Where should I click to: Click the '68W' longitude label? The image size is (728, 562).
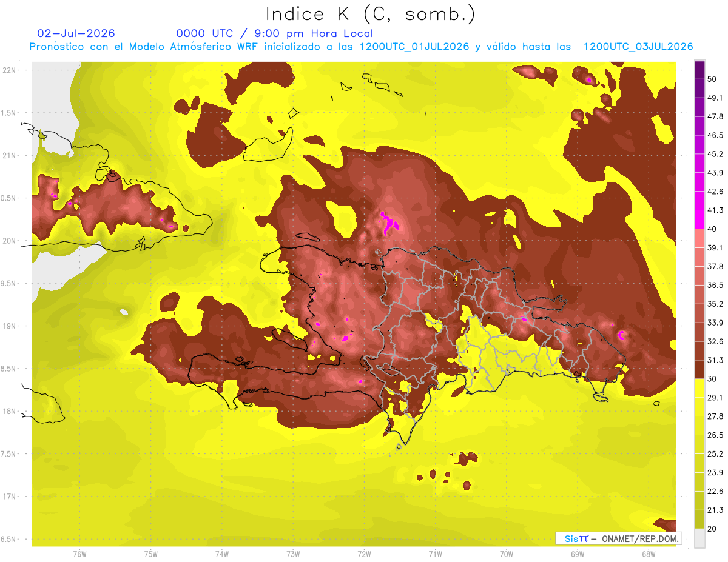pos(648,554)
